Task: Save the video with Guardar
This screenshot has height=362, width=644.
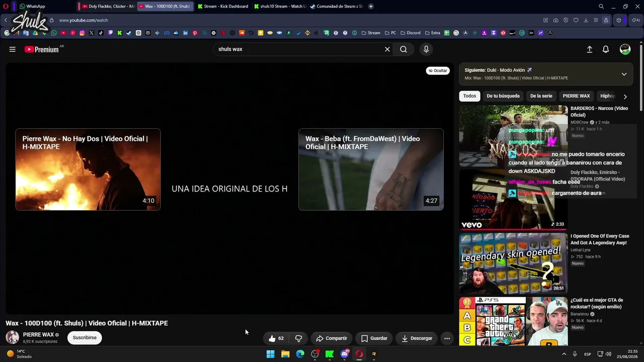Action: point(374,338)
